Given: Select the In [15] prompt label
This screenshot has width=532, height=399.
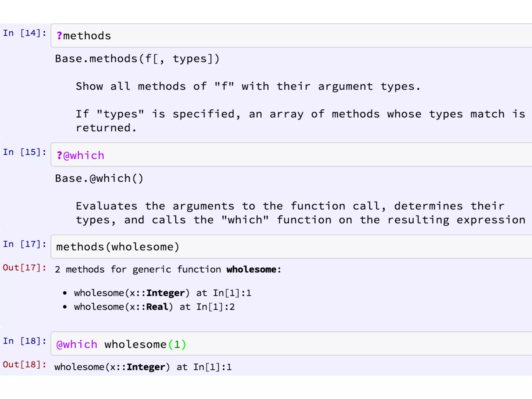Looking at the screenshot, I should (24, 152).
